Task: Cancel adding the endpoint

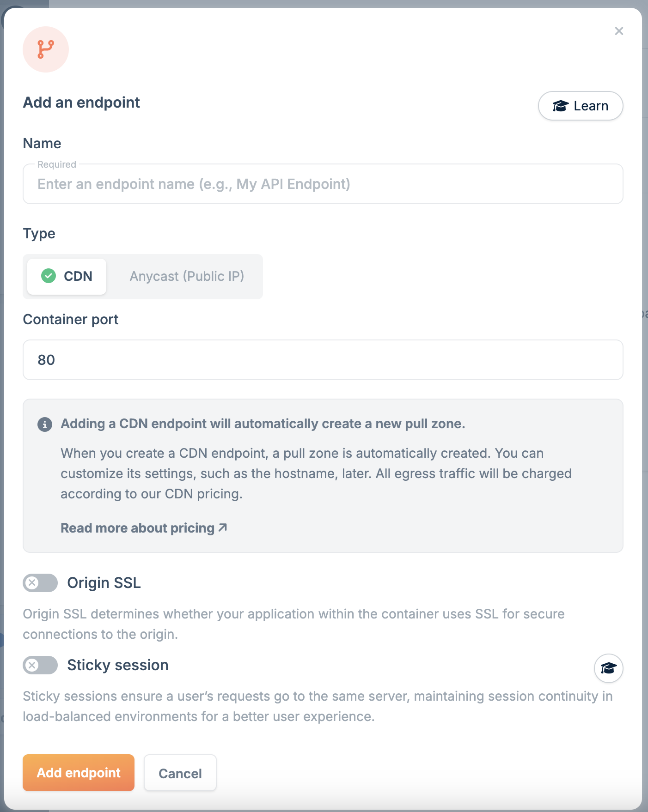Action: point(180,773)
